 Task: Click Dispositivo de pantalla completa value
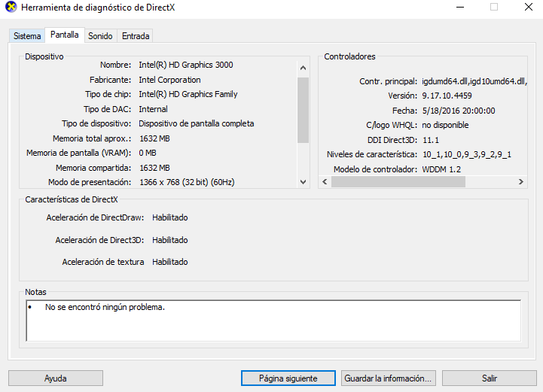(x=197, y=124)
